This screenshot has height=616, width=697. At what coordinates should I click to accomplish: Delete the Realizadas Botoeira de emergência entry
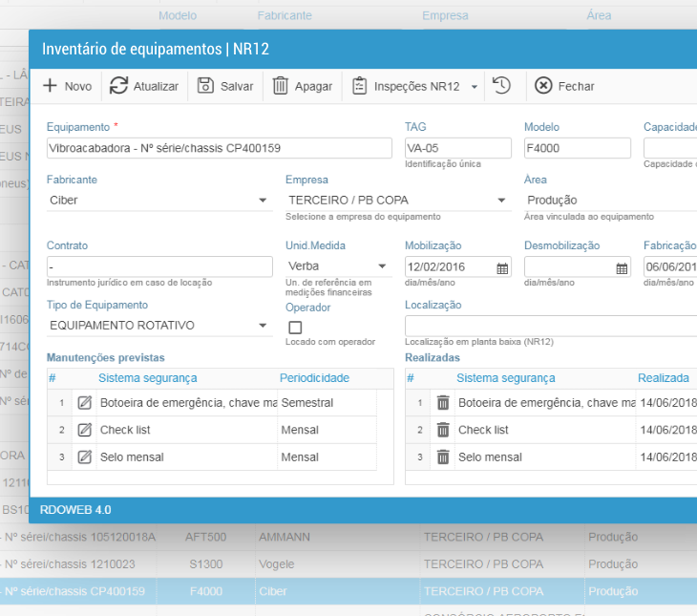point(443,402)
